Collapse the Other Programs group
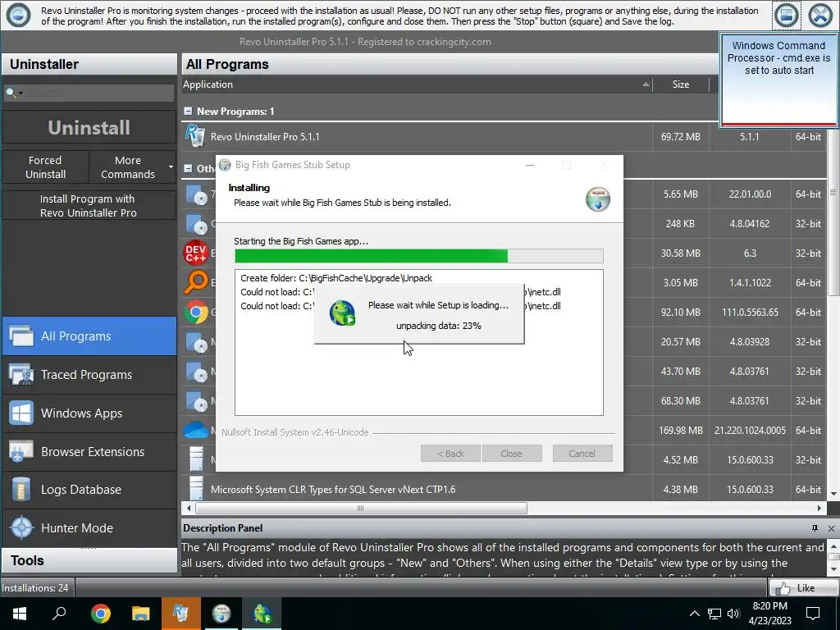Image resolution: width=840 pixels, height=630 pixels. (x=188, y=168)
